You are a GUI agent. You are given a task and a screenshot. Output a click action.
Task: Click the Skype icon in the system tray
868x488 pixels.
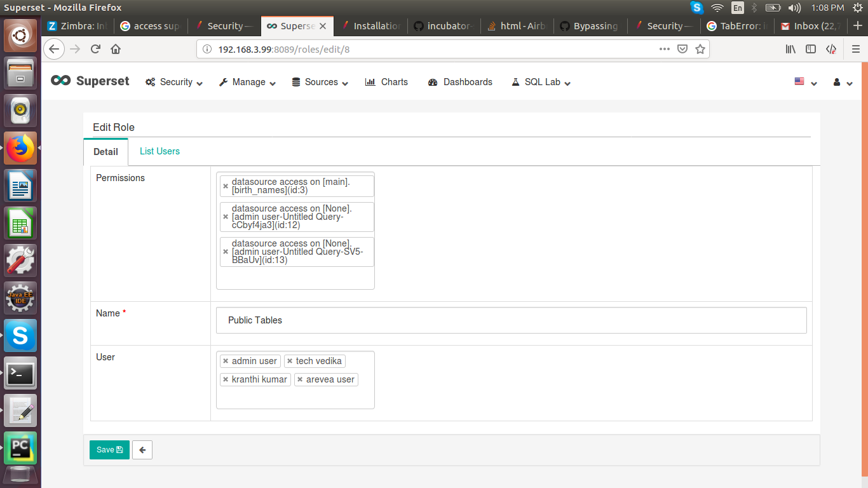pyautogui.click(x=696, y=8)
